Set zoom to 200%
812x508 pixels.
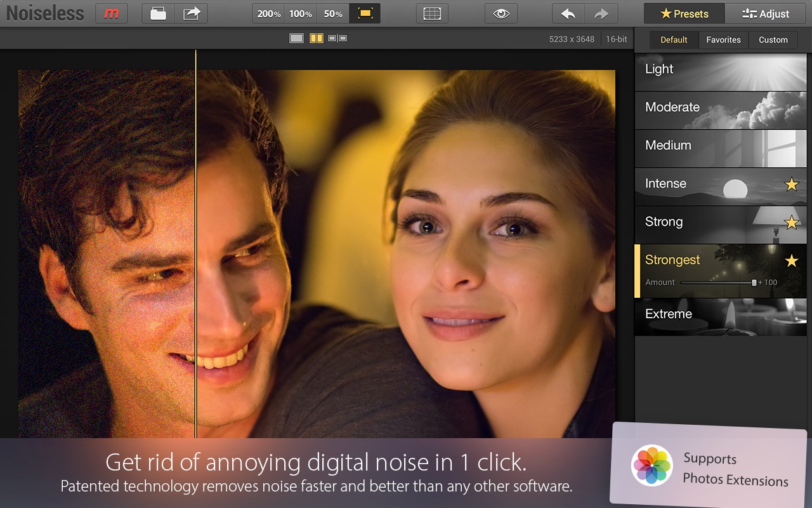[268, 13]
